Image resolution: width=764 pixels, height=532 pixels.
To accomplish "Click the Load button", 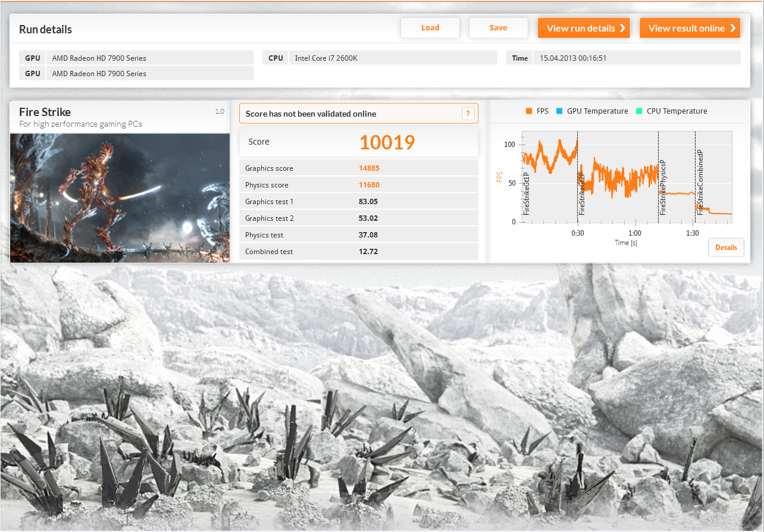I will pyautogui.click(x=430, y=28).
